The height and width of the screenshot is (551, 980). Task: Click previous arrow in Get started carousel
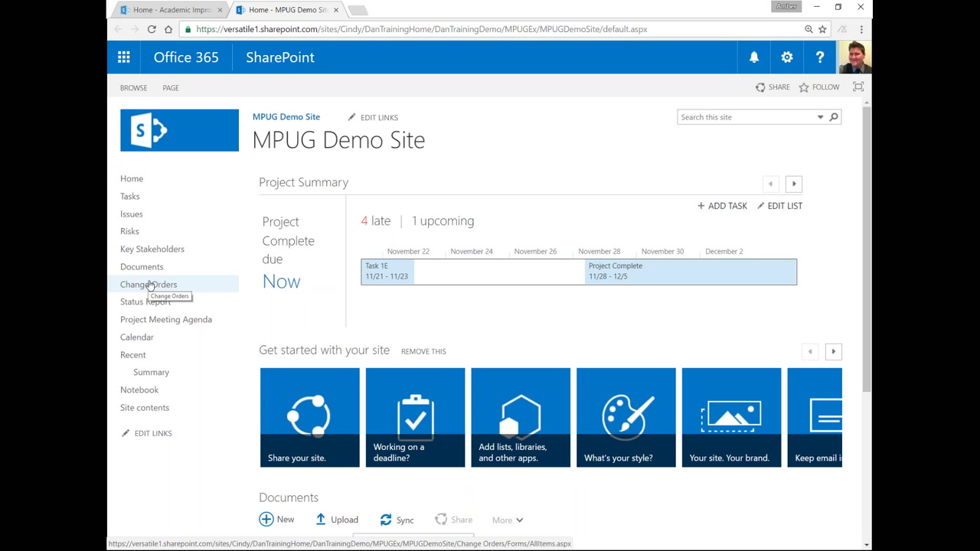[810, 351]
